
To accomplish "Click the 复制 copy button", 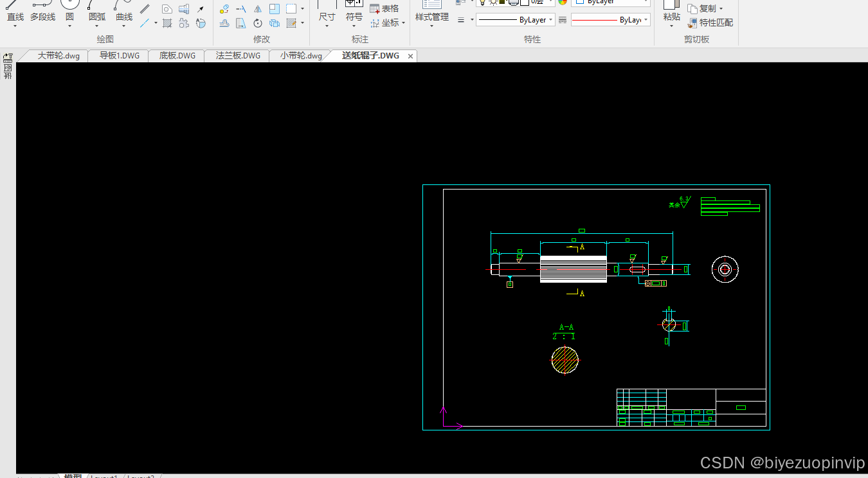I will (703, 9).
